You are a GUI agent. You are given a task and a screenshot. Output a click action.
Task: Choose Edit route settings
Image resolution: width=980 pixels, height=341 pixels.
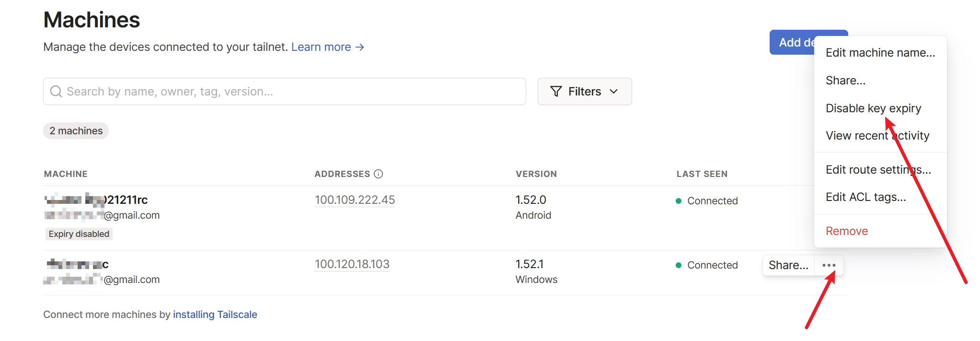coord(878,170)
